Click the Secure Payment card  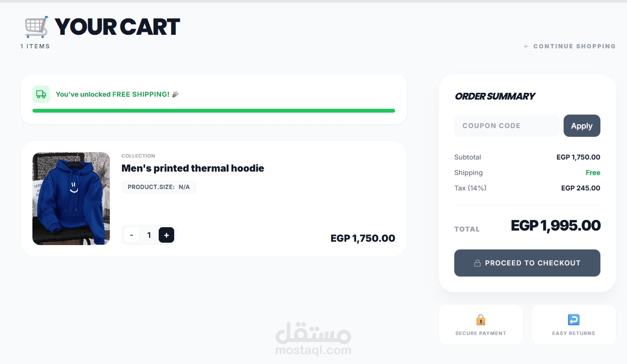(480, 325)
